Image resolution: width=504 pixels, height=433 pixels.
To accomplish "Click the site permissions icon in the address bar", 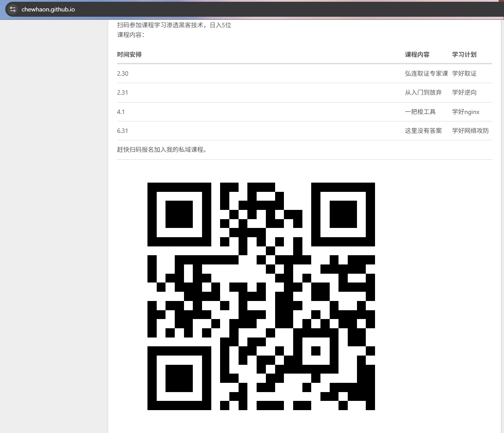I will click(x=12, y=9).
